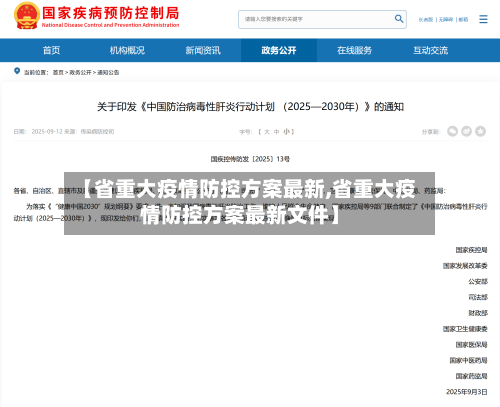Click the signatory 国家疾控局
Image resolution: width=500 pixels, height=407 pixels.
click(471, 250)
